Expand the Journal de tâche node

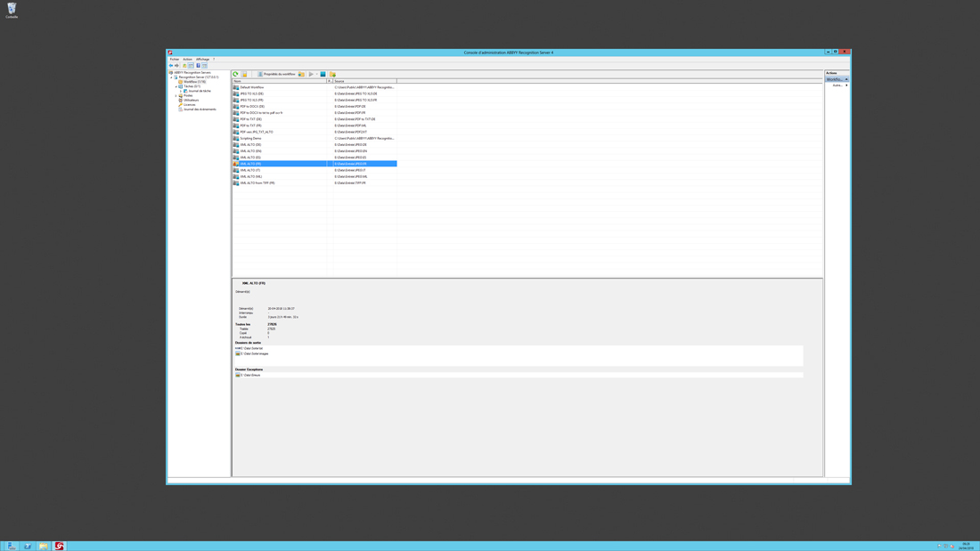pos(181,91)
